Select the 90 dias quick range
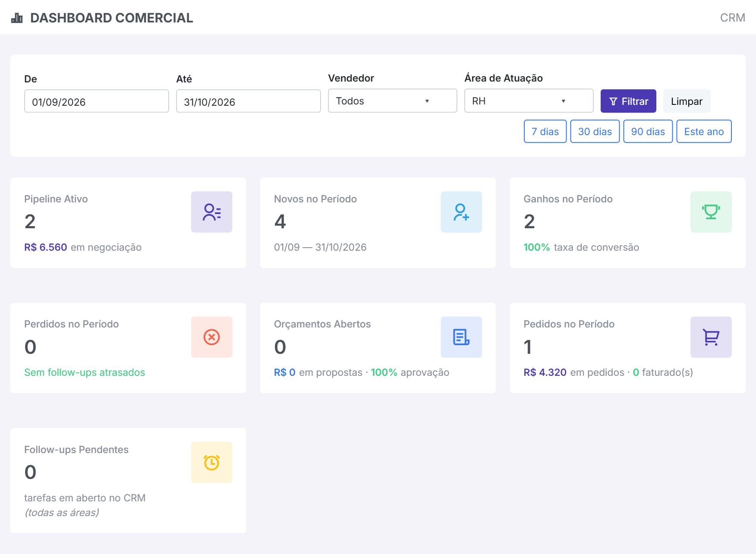 tap(648, 132)
